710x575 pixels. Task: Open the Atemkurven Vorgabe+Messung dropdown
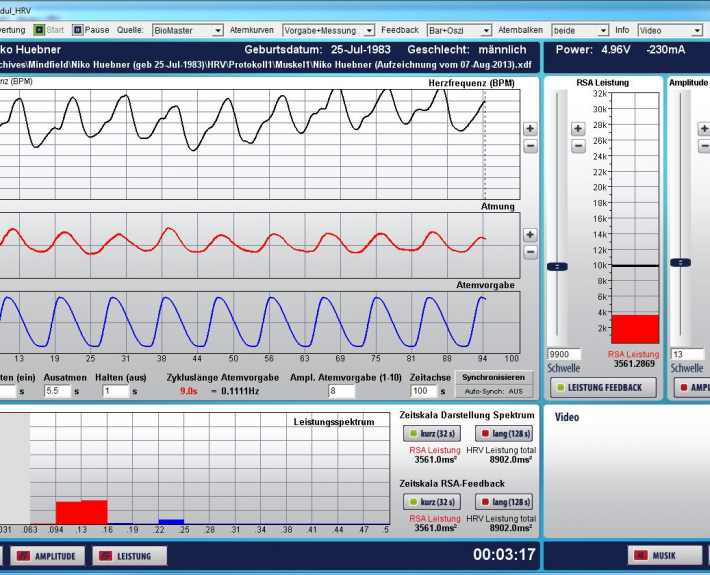click(328, 30)
